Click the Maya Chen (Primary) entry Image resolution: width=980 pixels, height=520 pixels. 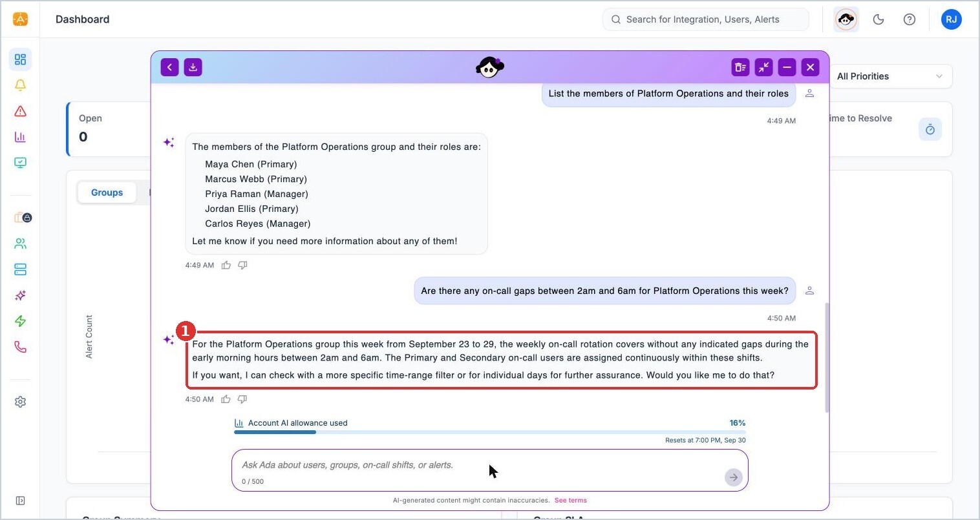(x=251, y=164)
